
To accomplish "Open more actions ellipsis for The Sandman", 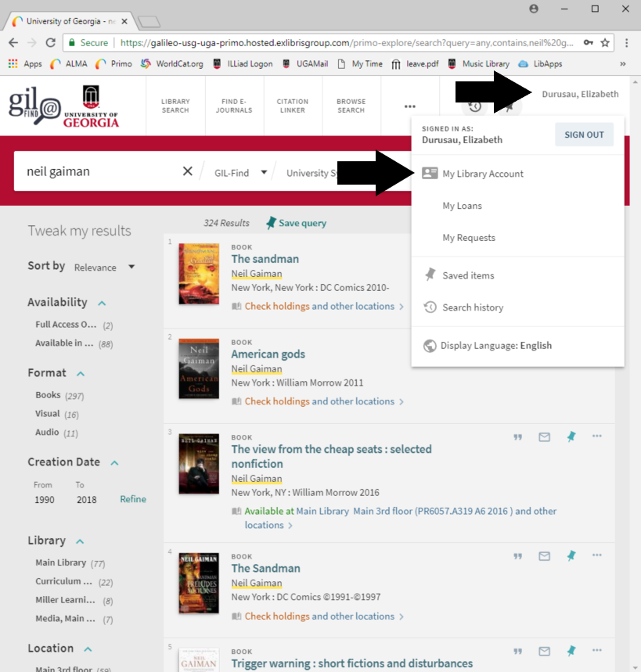I will 597,555.
